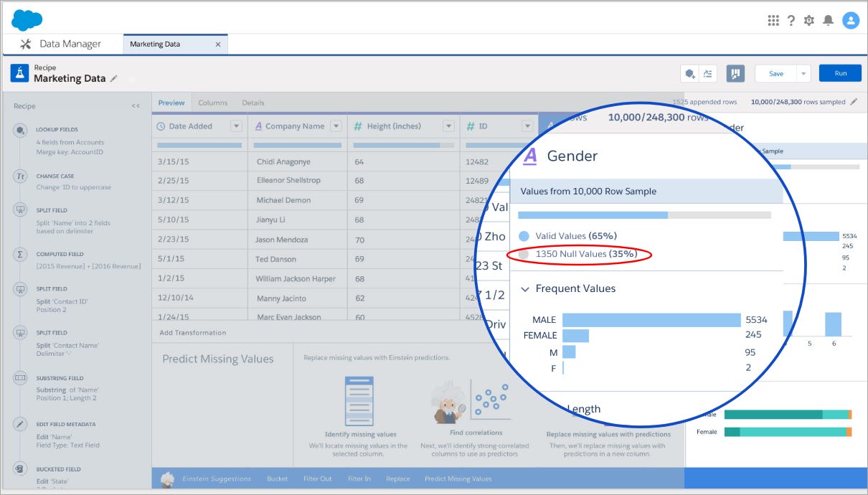Viewport: 868px width, 495px height.
Task: Select Split 'Name' into 2 fields icon
Action: click(x=20, y=211)
